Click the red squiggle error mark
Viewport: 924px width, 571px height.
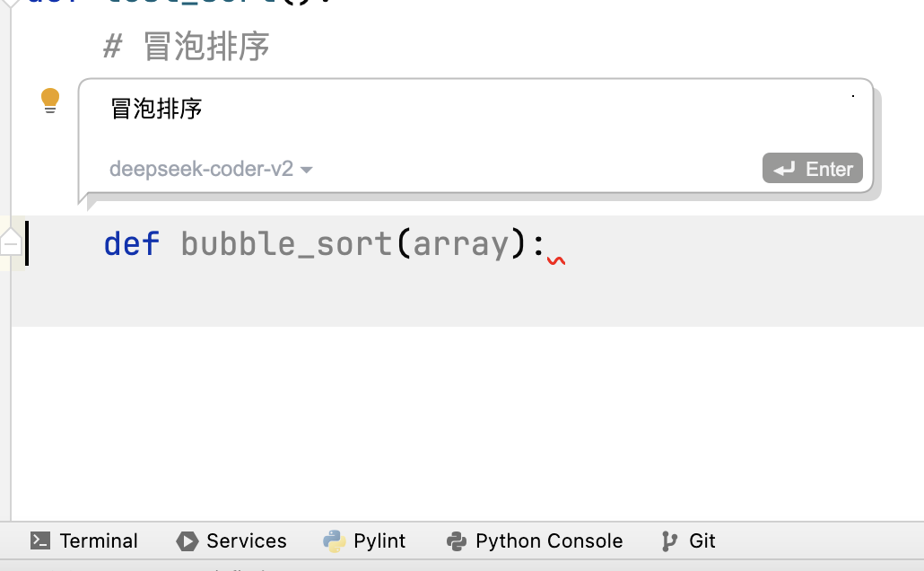coord(556,261)
